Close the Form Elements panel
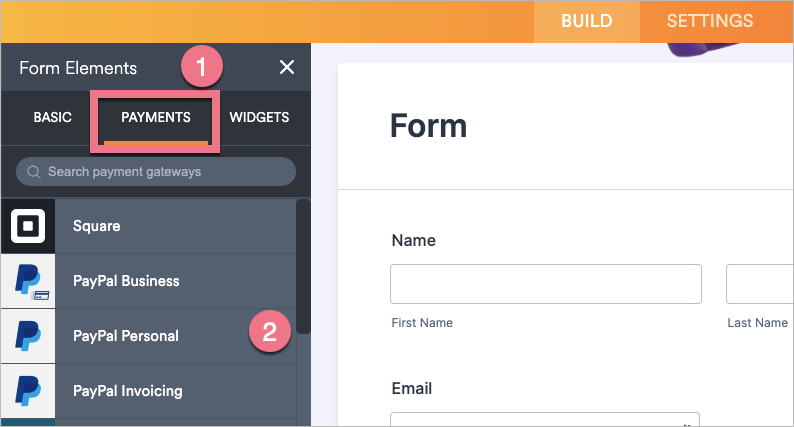 click(287, 67)
